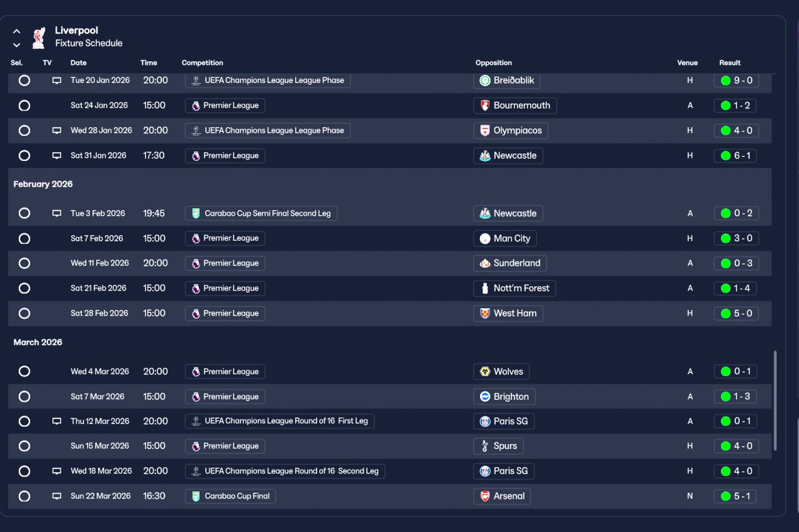799x532 pixels.
Task: Open the 5 - 1 result against Arsenal
Action: coord(736,496)
